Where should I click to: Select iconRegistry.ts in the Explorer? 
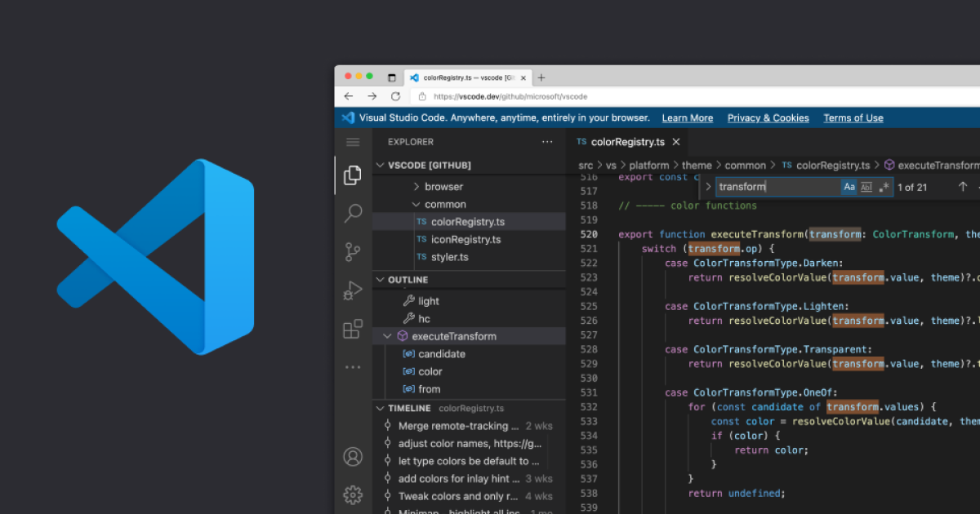coord(466,239)
